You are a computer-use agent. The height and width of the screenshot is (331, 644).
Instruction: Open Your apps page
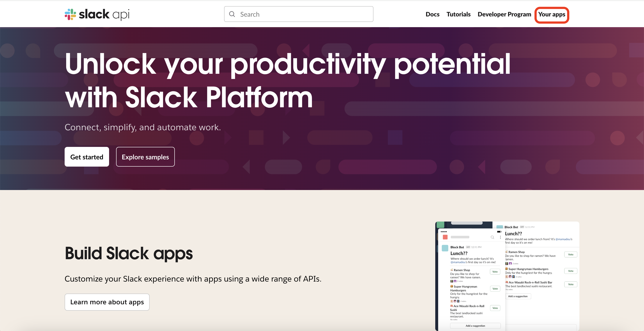(552, 14)
